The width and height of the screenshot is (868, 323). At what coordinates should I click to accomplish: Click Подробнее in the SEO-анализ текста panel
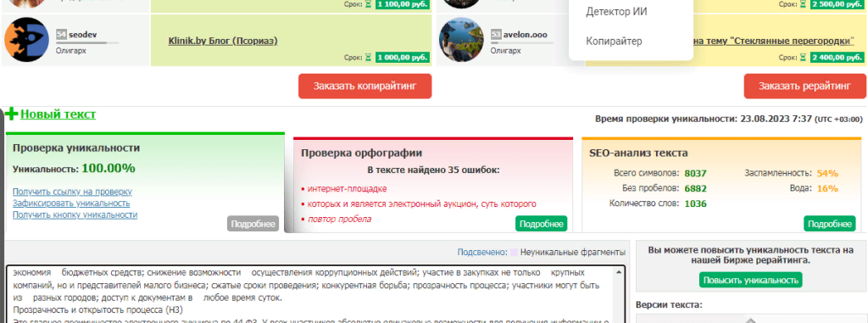coord(829,224)
